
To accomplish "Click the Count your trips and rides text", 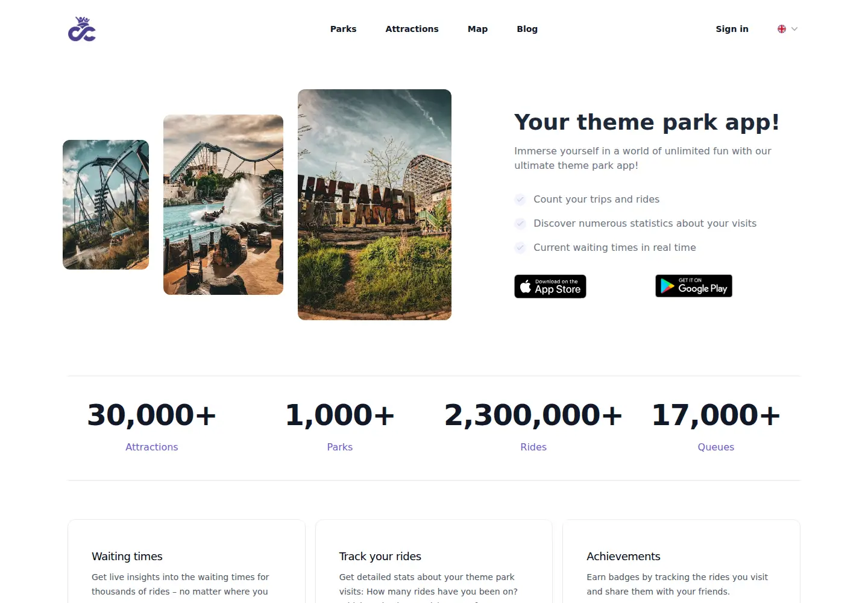I will [x=596, y=199].
